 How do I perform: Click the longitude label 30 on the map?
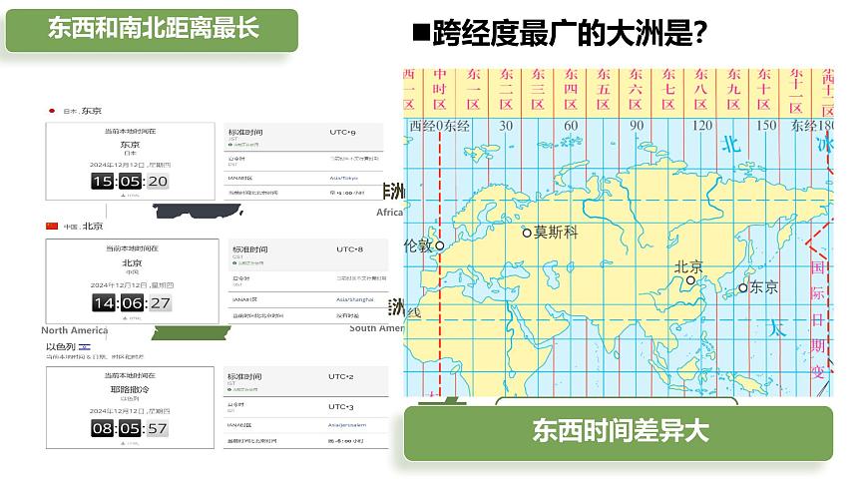(506, 127)
